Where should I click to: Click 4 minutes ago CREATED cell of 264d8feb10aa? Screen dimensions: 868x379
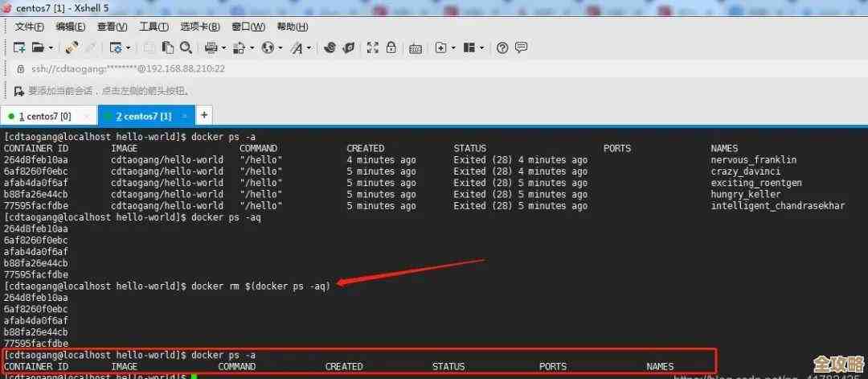[x=381, y=160]
